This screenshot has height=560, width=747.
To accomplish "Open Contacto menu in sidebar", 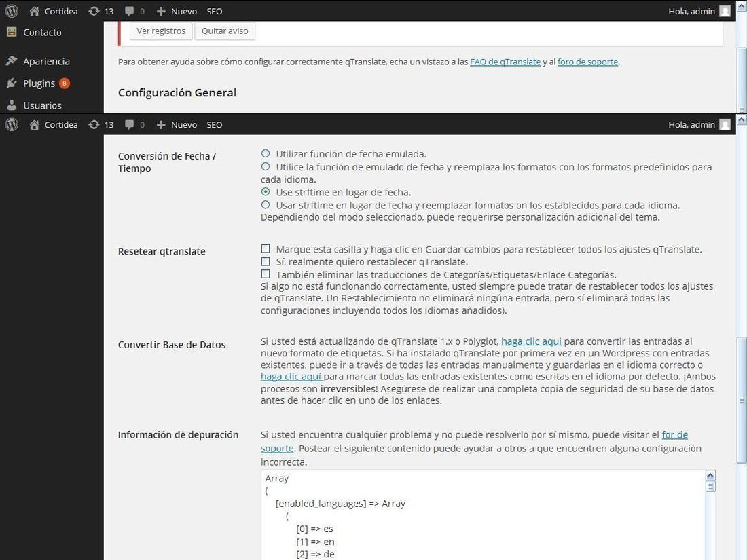I will pos(42,32).
